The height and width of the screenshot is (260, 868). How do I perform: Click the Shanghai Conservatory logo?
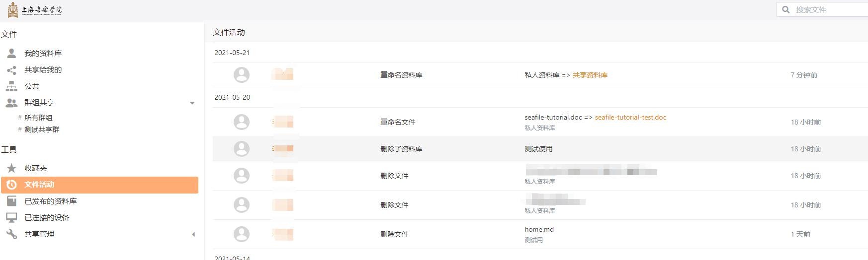pyautogui.click(x=35, y=10)
